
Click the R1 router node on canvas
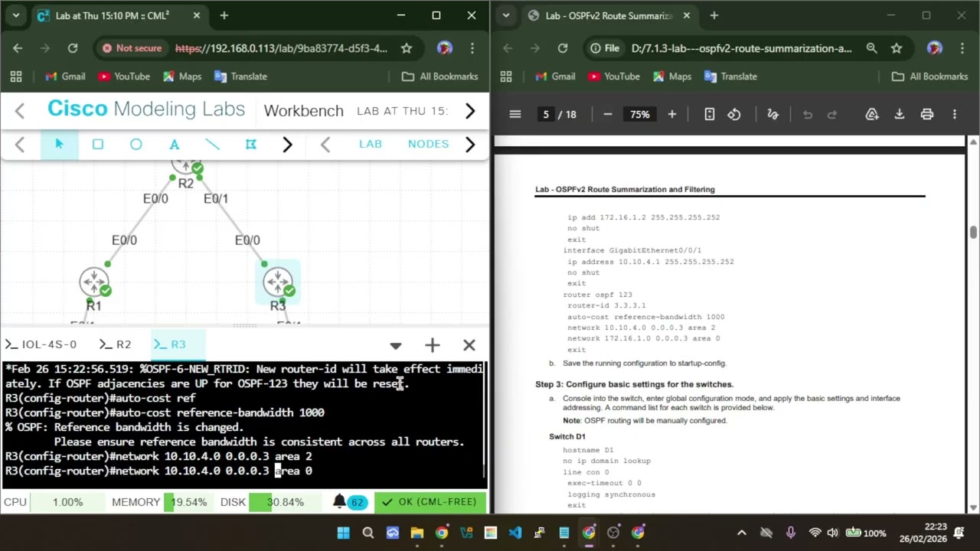point(94,282)
